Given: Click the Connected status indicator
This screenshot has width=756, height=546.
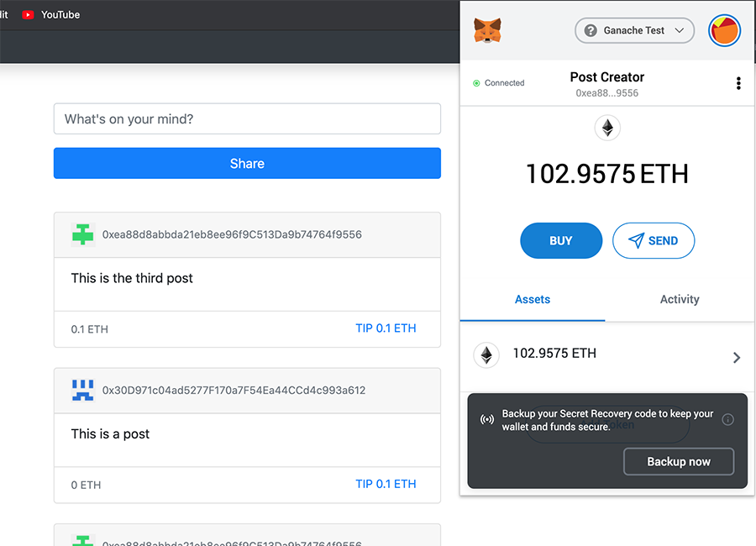Looking at the screenshot, I should (499, 83).
